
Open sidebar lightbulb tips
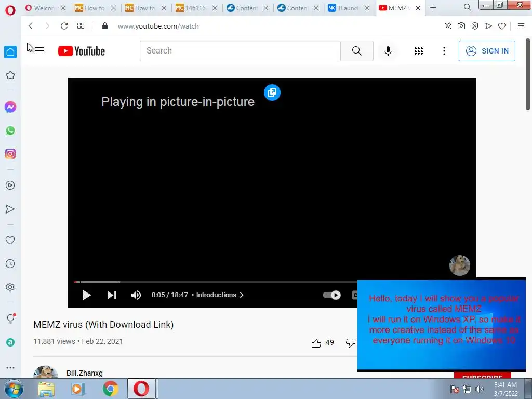[11, 318]
